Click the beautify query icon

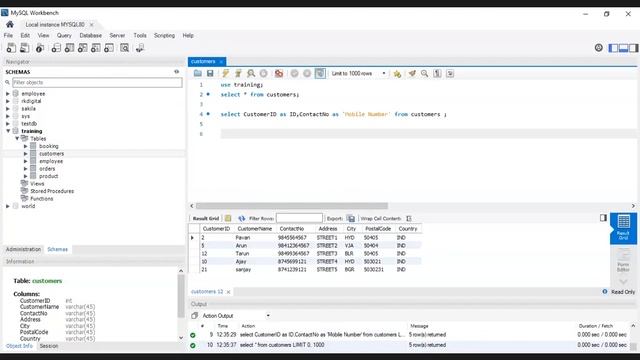(x=412, y=73)
